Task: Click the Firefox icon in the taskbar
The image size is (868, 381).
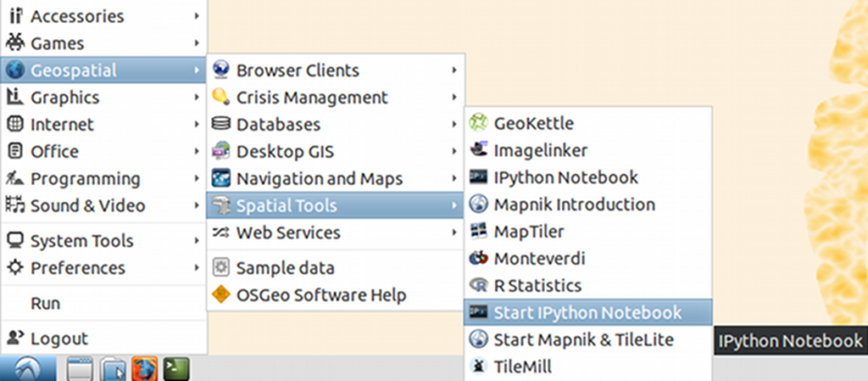Action: pos(145,369)
